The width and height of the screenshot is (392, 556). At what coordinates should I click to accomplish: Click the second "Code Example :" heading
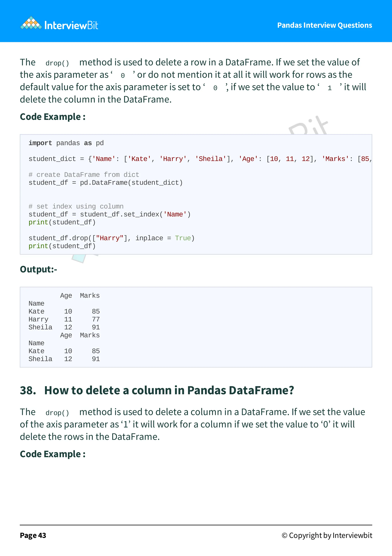52,454
